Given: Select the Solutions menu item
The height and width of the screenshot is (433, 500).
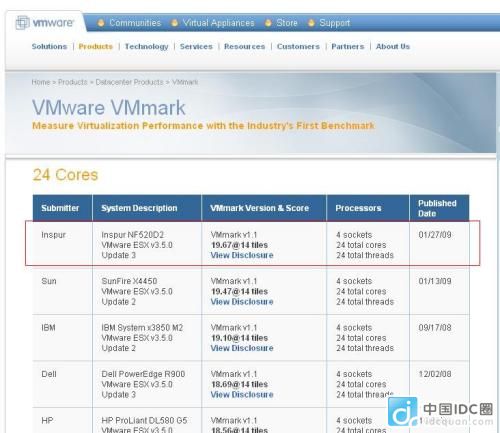Looking at the screenshot, I should (49, 46).
